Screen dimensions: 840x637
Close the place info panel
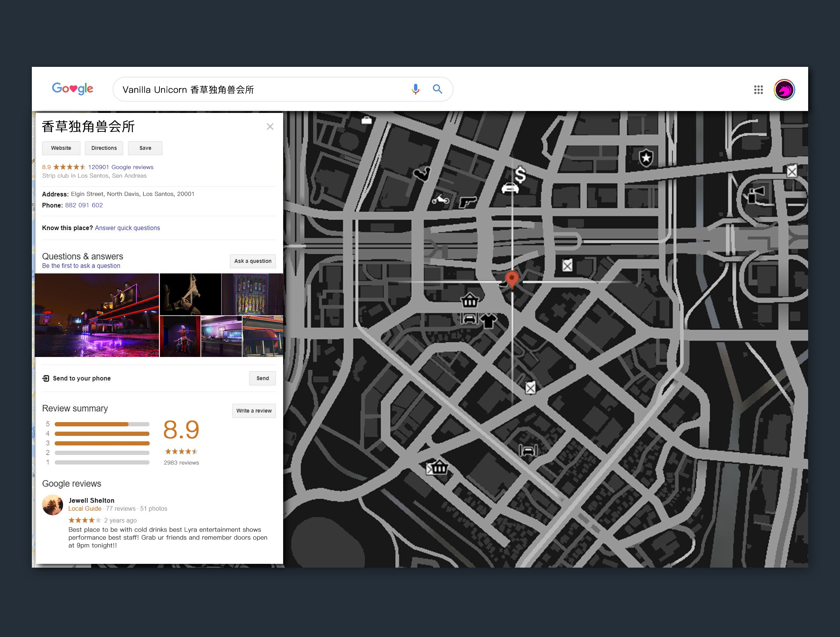(270, 126)
